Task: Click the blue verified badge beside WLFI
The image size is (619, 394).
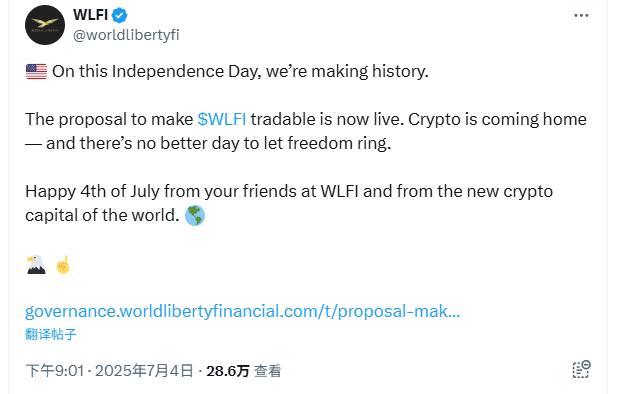Action: [x=120, y=15]
